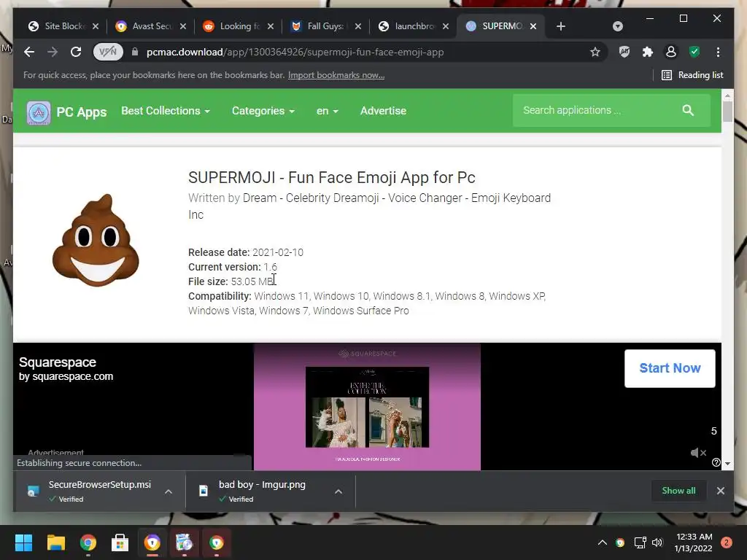Open the network status tray icon

tap(640, 542)
